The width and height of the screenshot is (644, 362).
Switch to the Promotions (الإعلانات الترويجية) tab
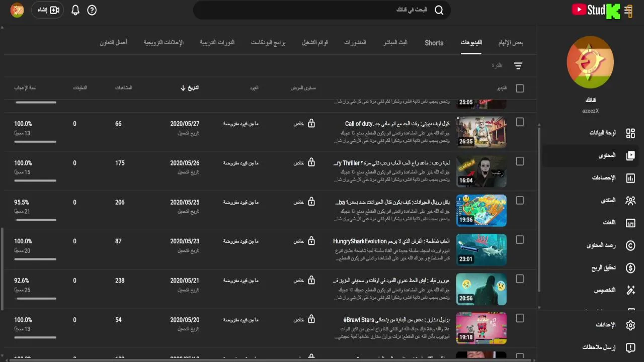coord(164,43)
